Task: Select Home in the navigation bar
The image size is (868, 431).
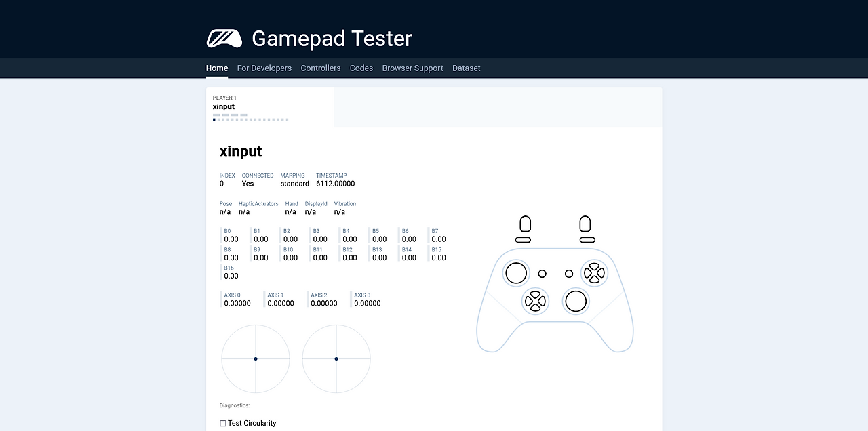Action: (x=216, y=68)
